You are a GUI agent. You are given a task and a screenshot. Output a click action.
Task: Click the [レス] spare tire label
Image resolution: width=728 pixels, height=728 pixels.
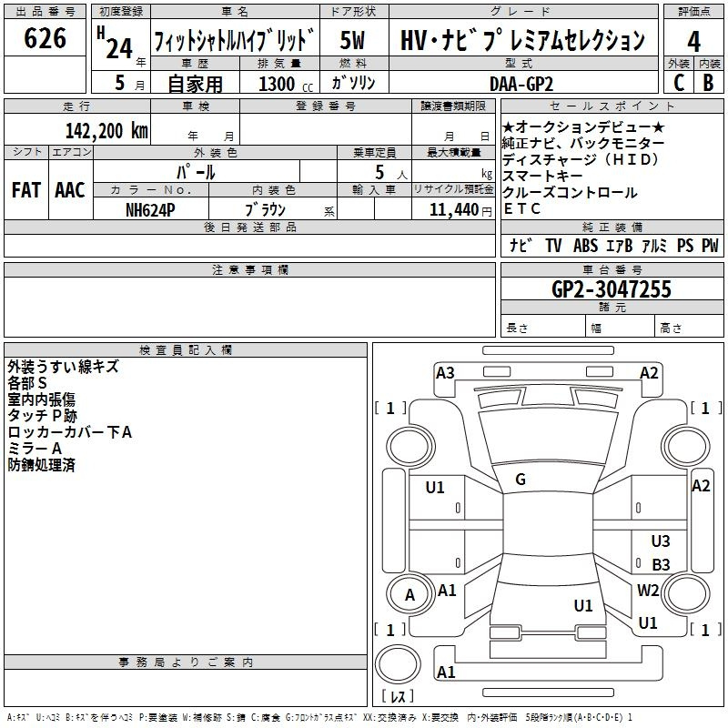[398, 696]
